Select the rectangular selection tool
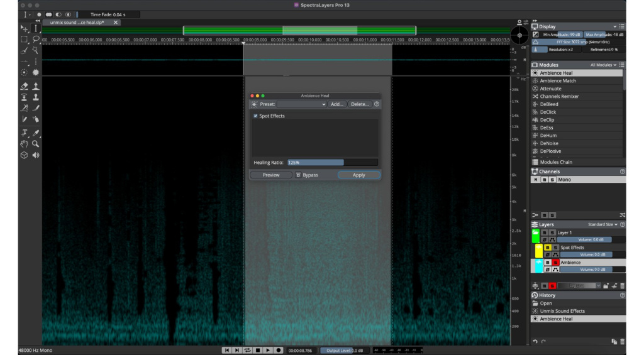This screenshot has height=355, width=644. click(25, 40)
